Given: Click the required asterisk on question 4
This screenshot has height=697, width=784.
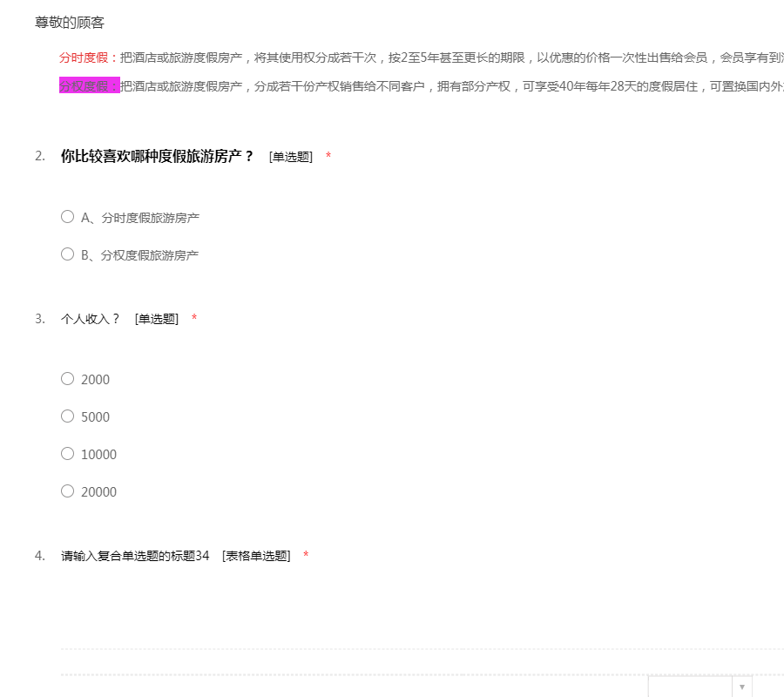Looking at the screenshot, I should tap(306, 556).
